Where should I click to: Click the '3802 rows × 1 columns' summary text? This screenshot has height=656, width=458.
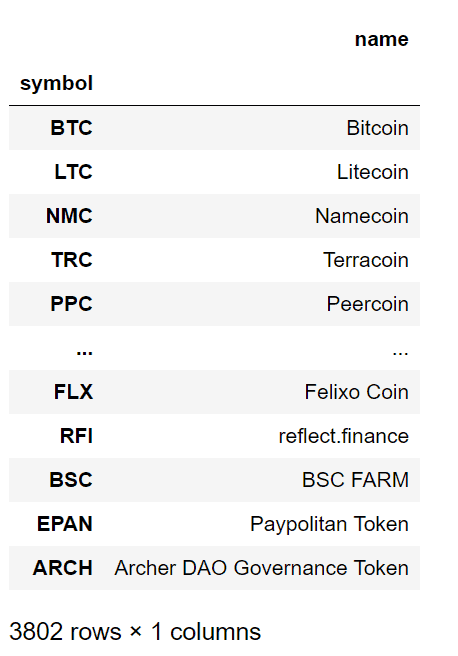[135, 631]
